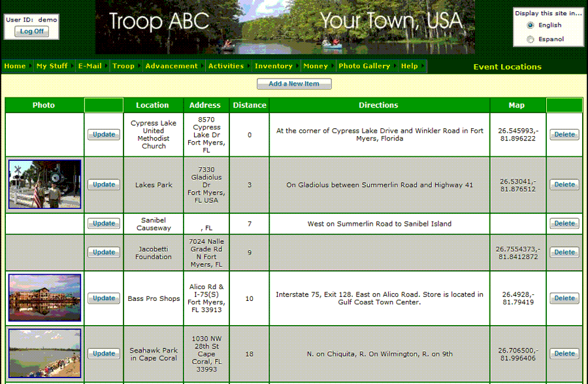588x384 pixels.
Task: Update the Lakes Park location
Action: 104,184
